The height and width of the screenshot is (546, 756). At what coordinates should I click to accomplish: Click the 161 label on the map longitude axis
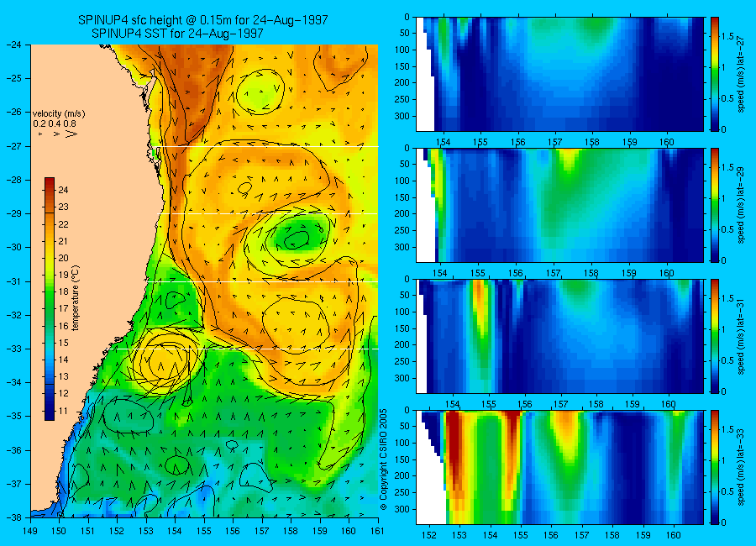377,531
